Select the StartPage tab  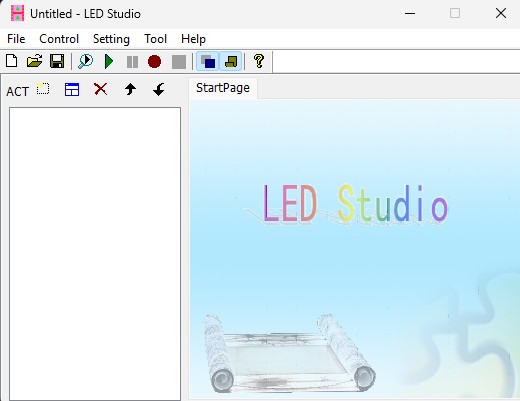[x=223, y=88]
